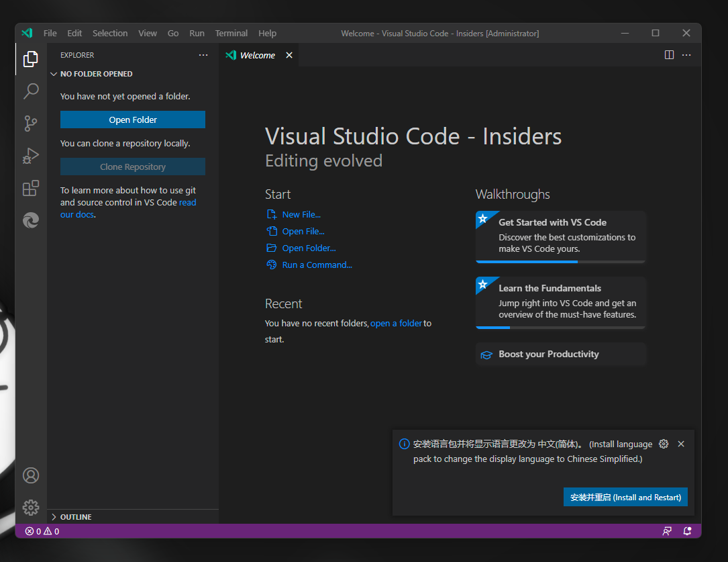Maximize the VS Code window
728x562 pixels.
point(656,33)
